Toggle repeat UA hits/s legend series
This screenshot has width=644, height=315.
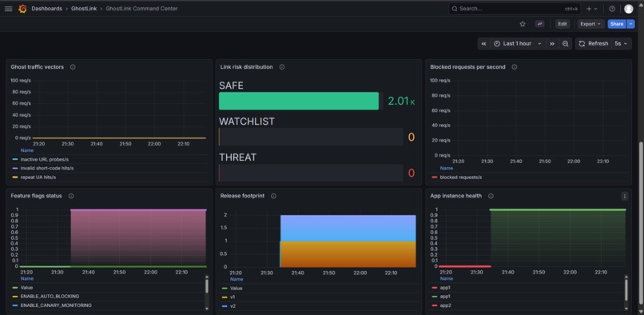point(38,177)
